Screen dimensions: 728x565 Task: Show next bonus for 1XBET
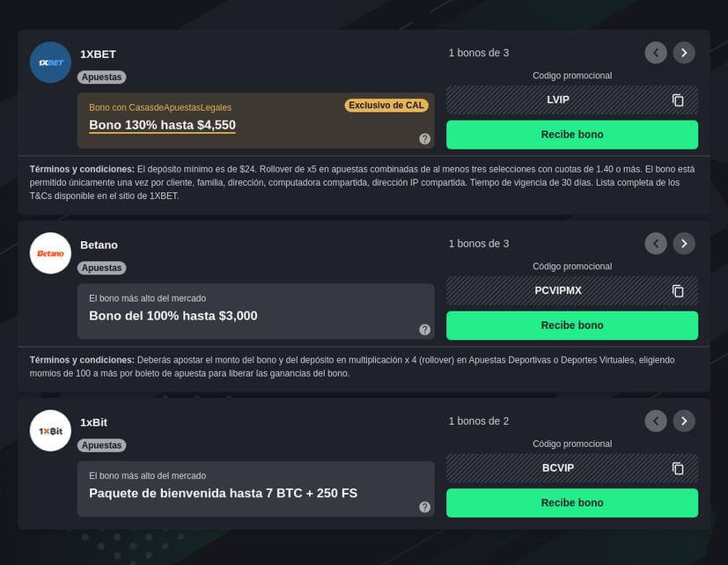pyautogui.click(x=684, y=53)
